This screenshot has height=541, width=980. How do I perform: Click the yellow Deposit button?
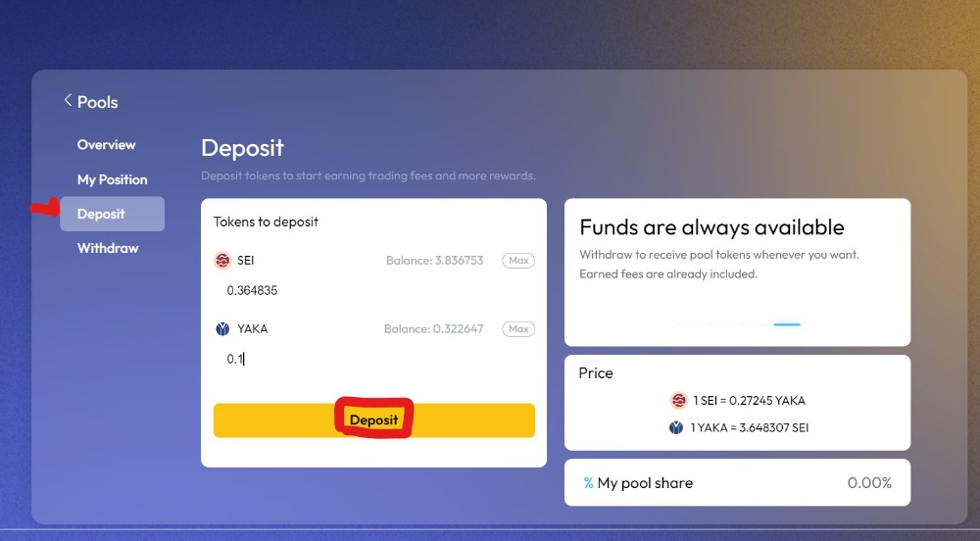pyautogui.click(x=373, y=420)
